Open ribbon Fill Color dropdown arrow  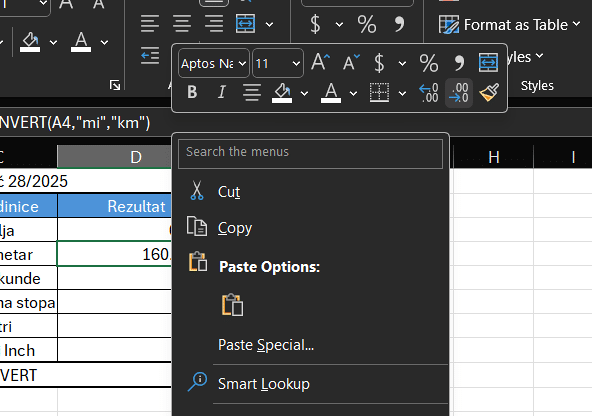(x=53, y=43)
